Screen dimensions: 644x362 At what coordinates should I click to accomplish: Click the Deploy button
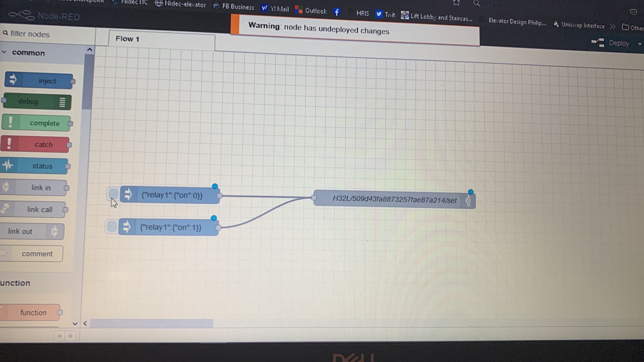611,43
